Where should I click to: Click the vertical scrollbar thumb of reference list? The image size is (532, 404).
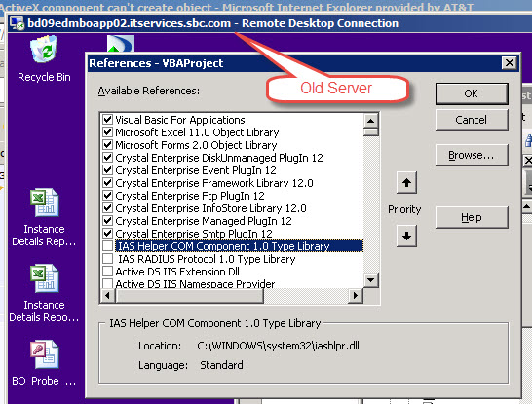click(371, 131)
